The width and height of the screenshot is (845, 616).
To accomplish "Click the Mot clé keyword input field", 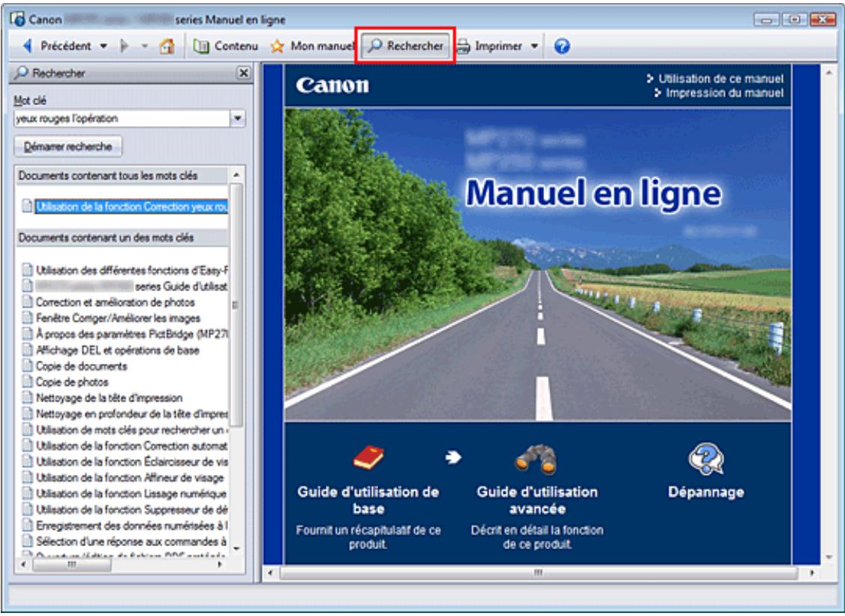I will pyautogui.click(x=122, y=119).
